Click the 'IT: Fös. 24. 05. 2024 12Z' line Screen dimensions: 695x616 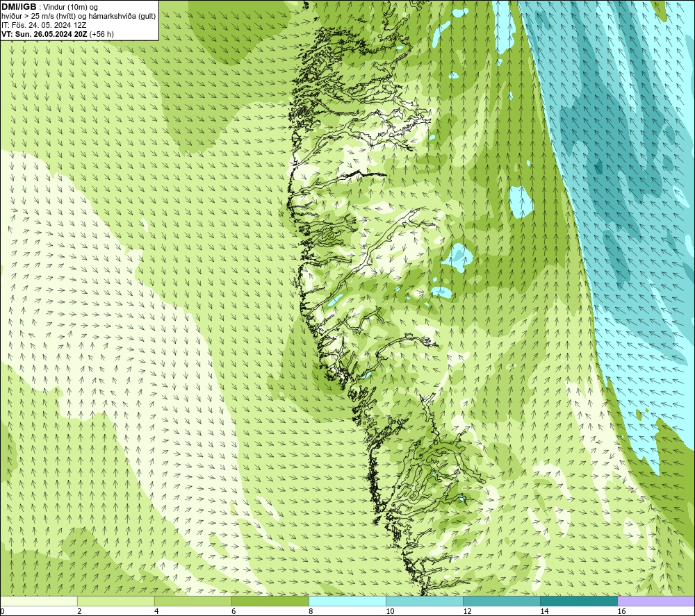(44, 25)
